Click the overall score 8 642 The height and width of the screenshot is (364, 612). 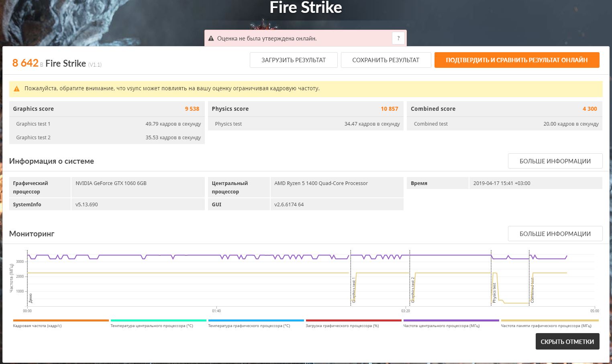pyautogui.click(x=25, y=63)
